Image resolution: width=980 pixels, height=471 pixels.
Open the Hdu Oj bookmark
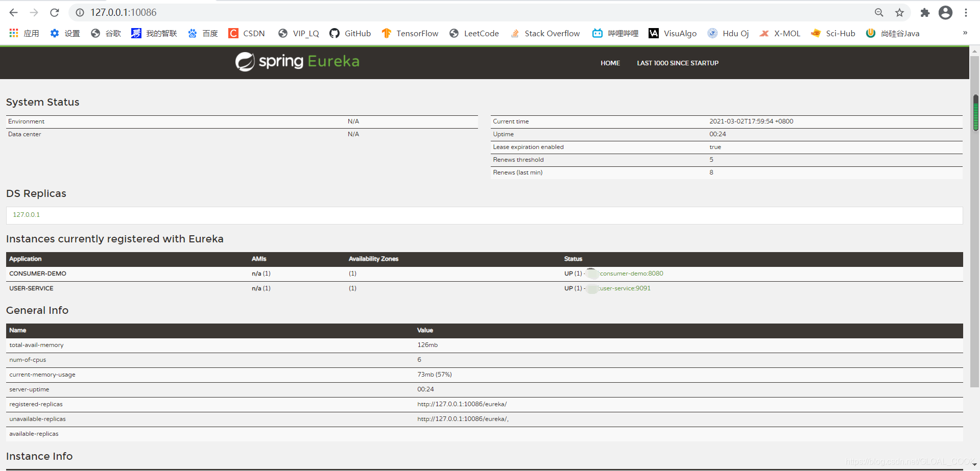(x=728, y=33)
